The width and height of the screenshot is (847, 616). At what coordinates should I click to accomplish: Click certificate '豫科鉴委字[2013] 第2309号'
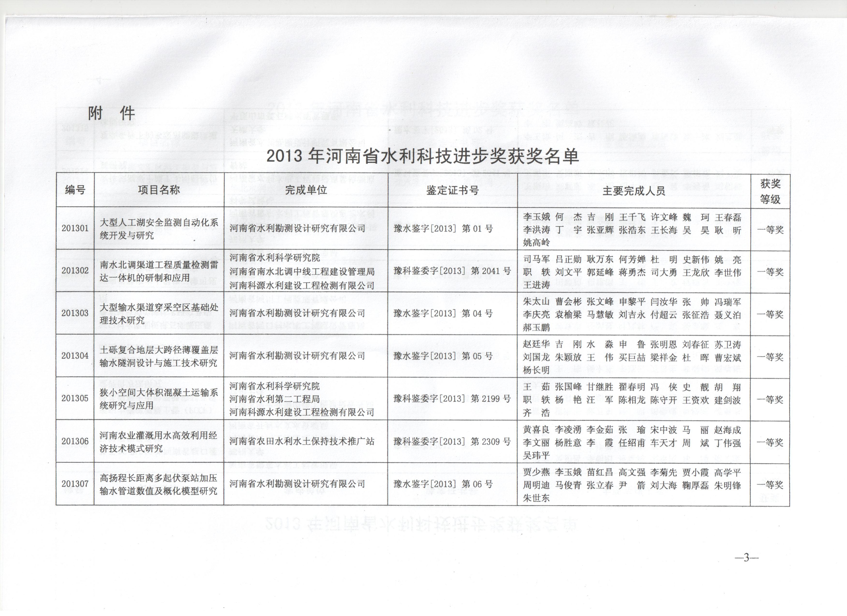[x=452, y=442]
